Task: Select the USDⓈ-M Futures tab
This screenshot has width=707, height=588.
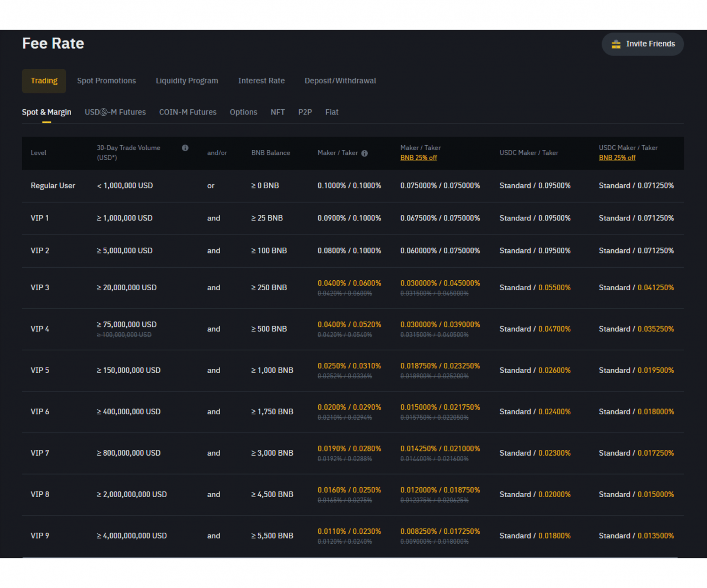Action: pyautogui.click(x=115, y=112)
